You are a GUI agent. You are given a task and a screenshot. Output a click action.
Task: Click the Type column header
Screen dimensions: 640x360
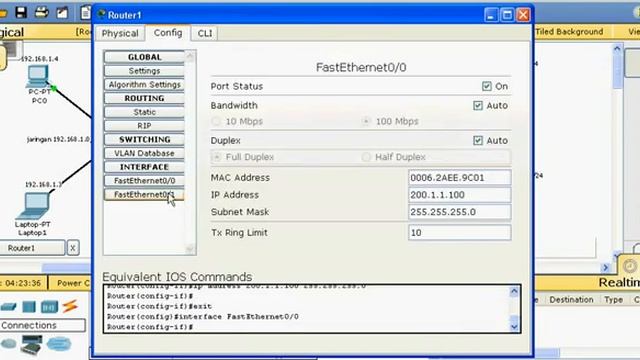[x=613, y=300]
